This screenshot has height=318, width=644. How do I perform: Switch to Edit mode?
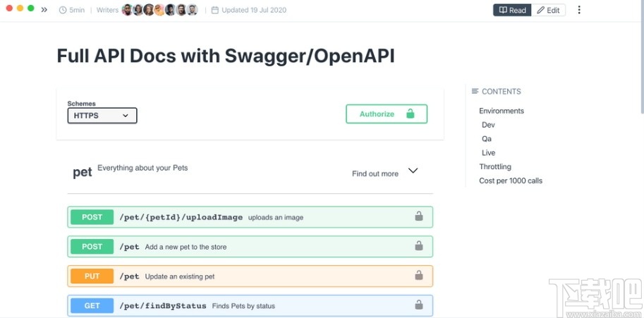point(548,10)
